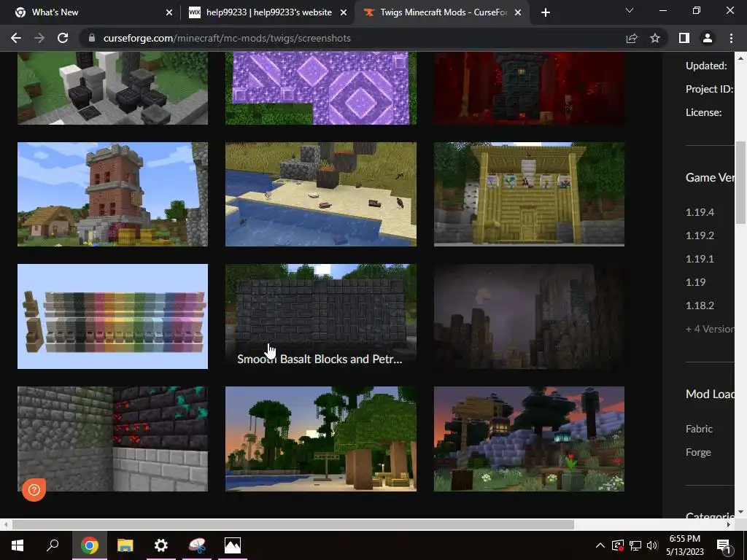Select game version 1.19.1
This screenshot has height=560, width=747.
pyautogui.click(x=700, y=259)
